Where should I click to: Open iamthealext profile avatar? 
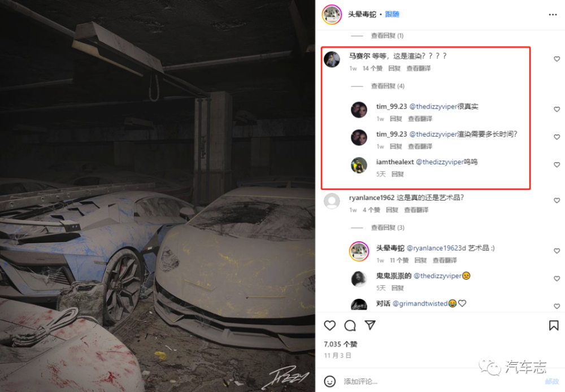pyautogui.click(x=359, y=165)
